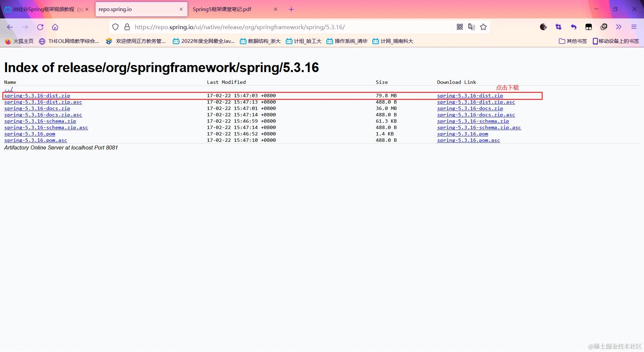Download spring-5.3.16-dist.zip.asc from Download Link column
This screenshot has width=644, height=352.
coord(476,102)
